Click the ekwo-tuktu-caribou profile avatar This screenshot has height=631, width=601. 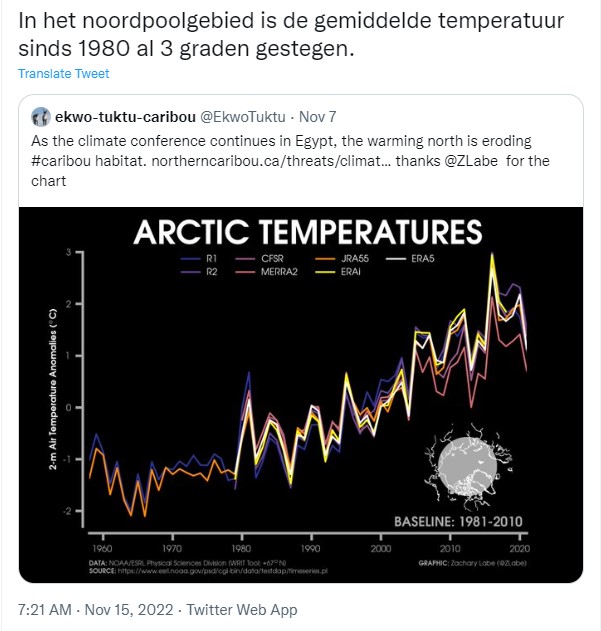(41, 116)
